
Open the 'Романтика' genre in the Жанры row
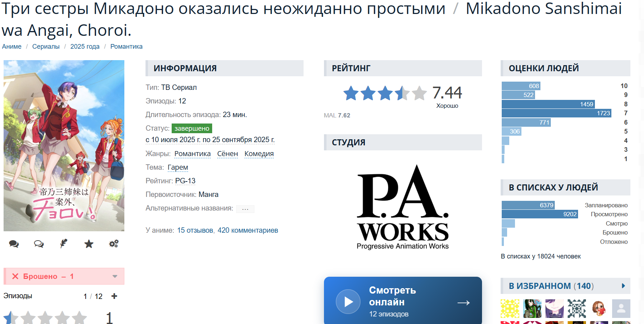(x=192, y=154)
